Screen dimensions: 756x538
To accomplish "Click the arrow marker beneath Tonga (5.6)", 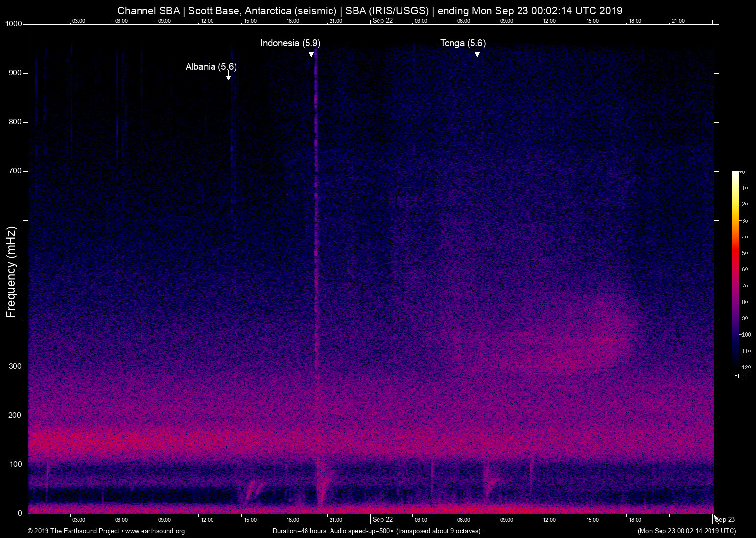I will tap(477, 54).
